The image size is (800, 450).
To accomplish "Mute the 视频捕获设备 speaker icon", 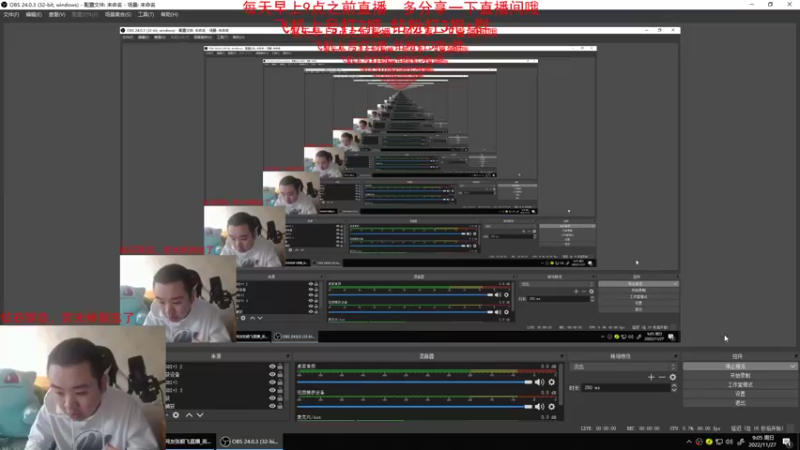I will point(539,407).
